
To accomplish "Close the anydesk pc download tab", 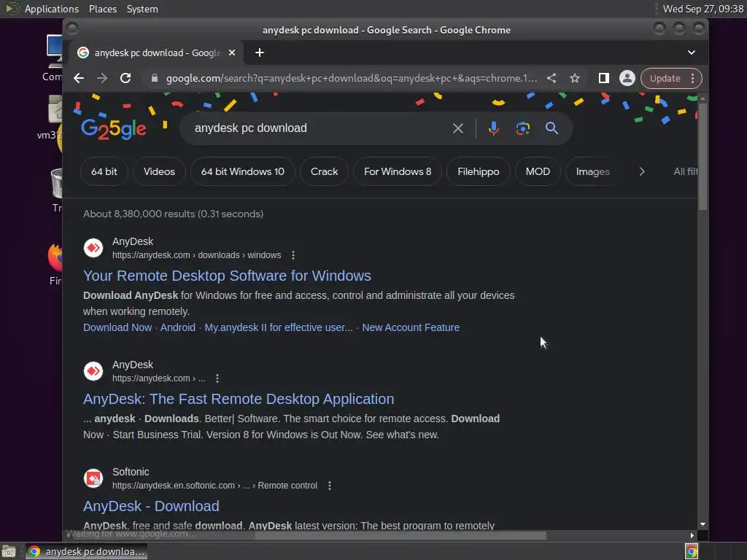I will (232, 52).
